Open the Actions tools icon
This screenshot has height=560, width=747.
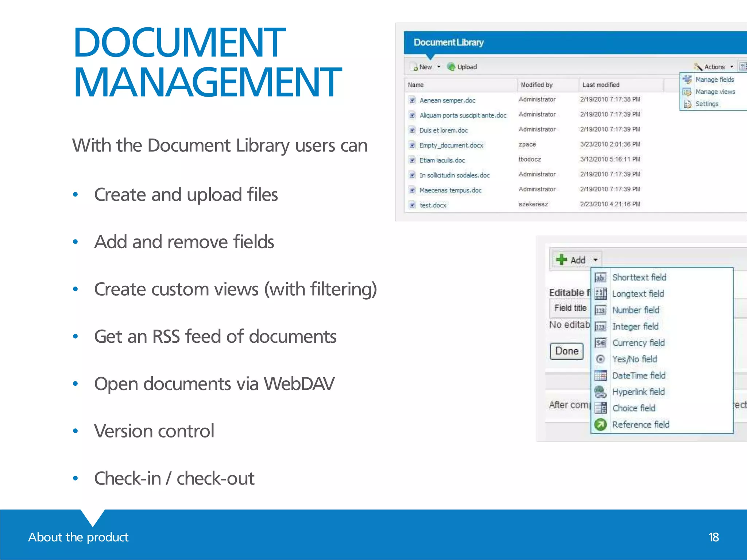[x=698, y=67]
